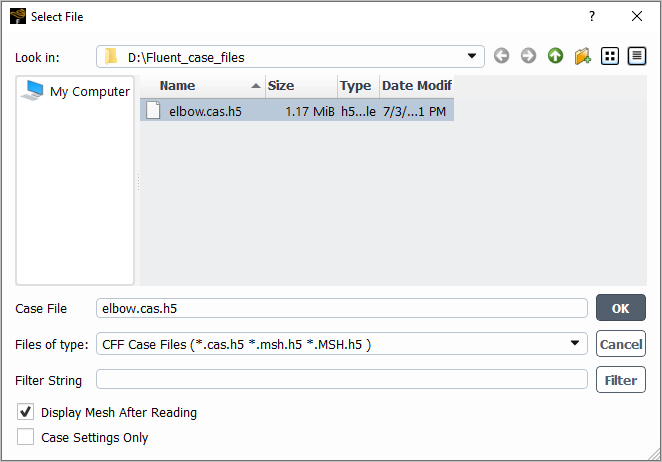Sort files by Date Modified column header

click(417, 86)
